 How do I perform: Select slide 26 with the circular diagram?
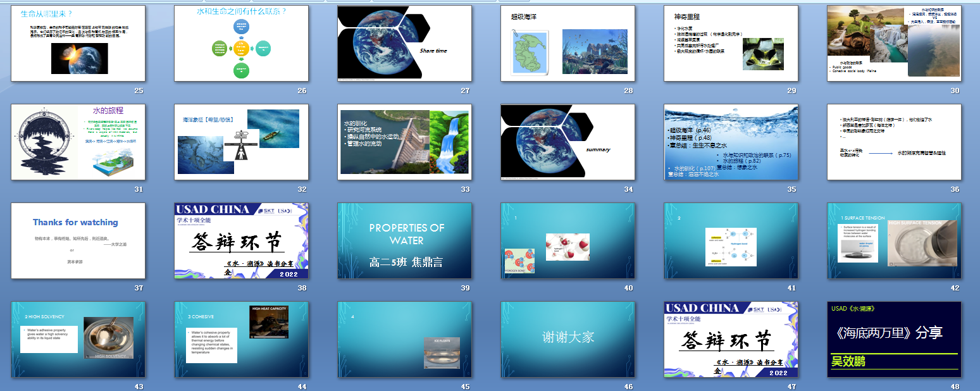[242, 43]
